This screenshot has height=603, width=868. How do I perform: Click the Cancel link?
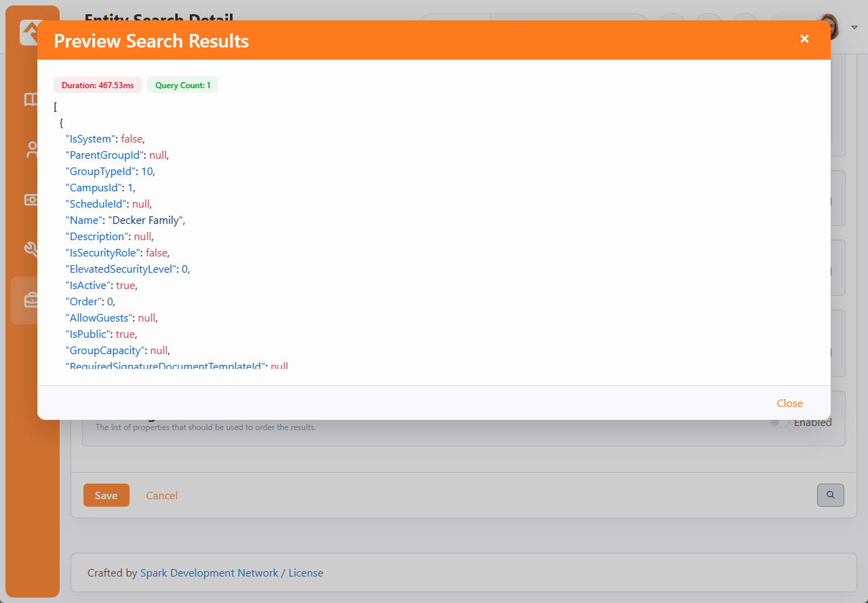click(x=161, y=496)
